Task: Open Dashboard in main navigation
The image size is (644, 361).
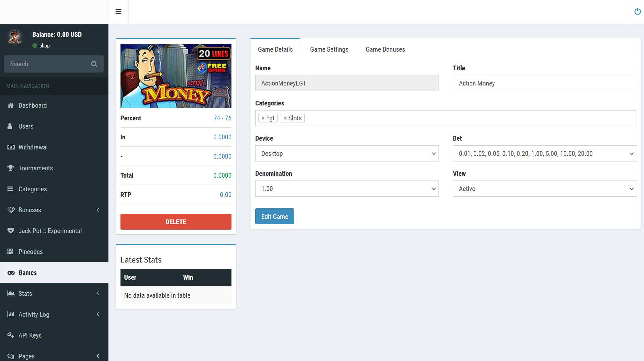Action: (x=54, y=105)
